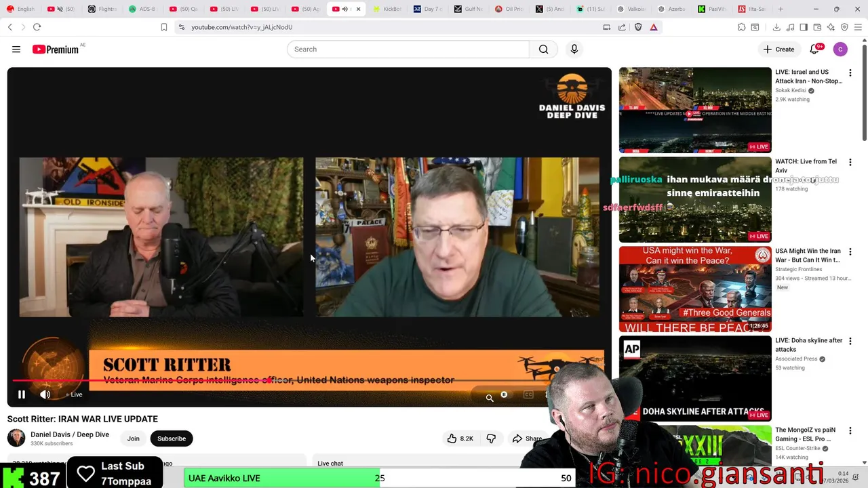Seek on the red video progress bar
Viewport: 868px width, 488px height.
[309, 381]
